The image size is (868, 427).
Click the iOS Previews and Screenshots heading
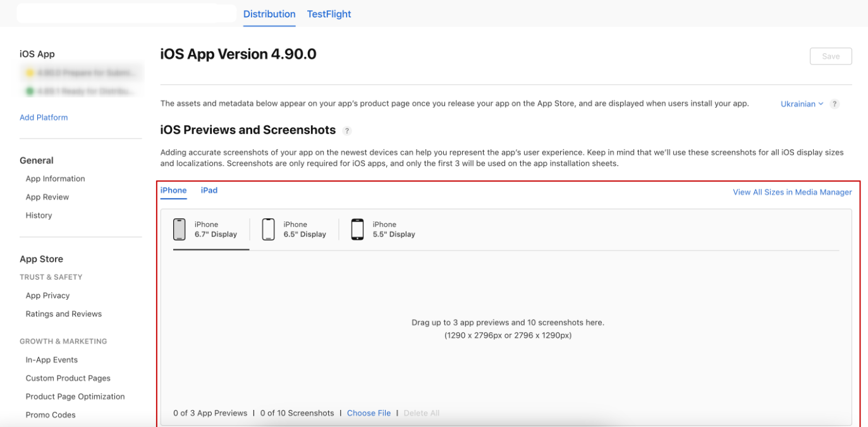(x=248, y=130)
